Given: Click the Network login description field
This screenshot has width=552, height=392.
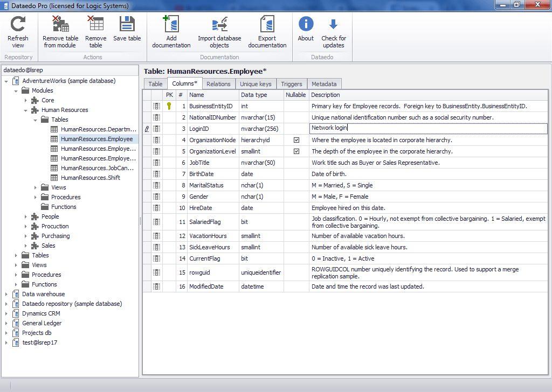Looking at the screenshot, I should [428, 128].
